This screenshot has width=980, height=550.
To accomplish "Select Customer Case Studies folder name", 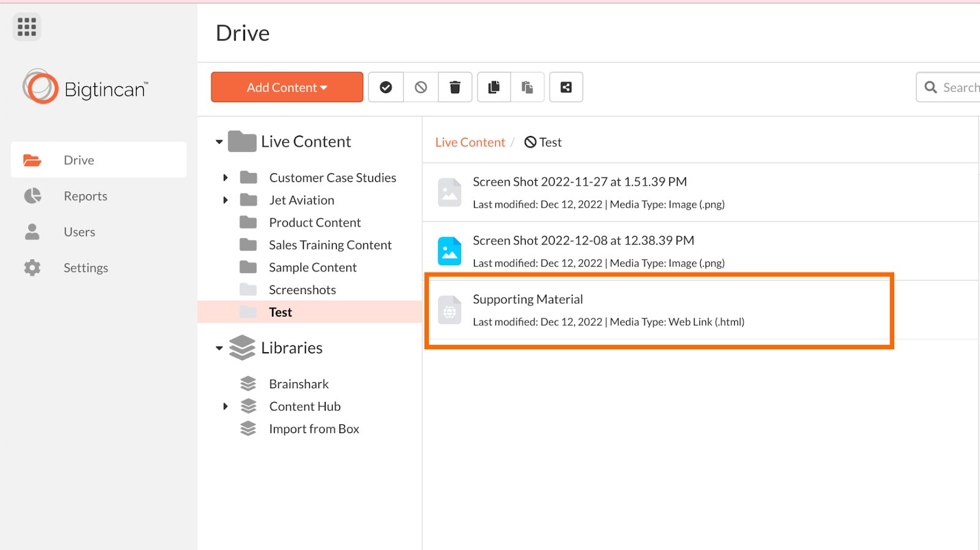I will 333,178.
